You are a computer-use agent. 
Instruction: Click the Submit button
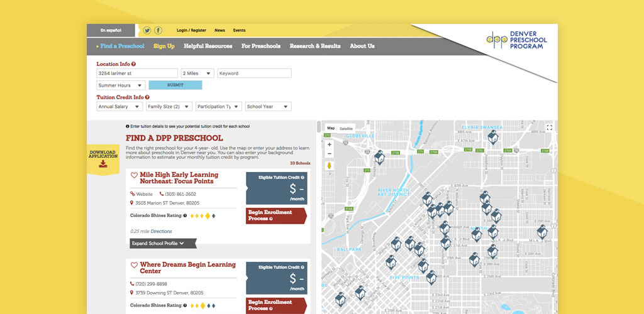tap(175, 85)
